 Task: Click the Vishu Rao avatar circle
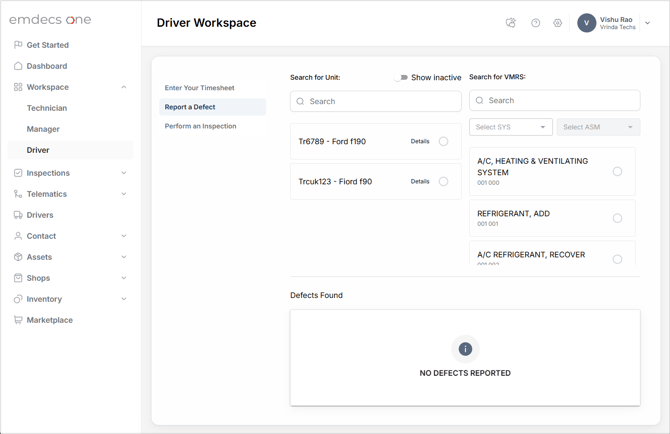click(587, 23)
